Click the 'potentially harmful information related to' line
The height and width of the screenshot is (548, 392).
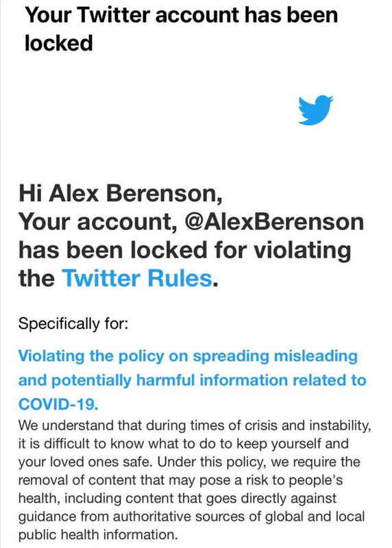point(209,380)
